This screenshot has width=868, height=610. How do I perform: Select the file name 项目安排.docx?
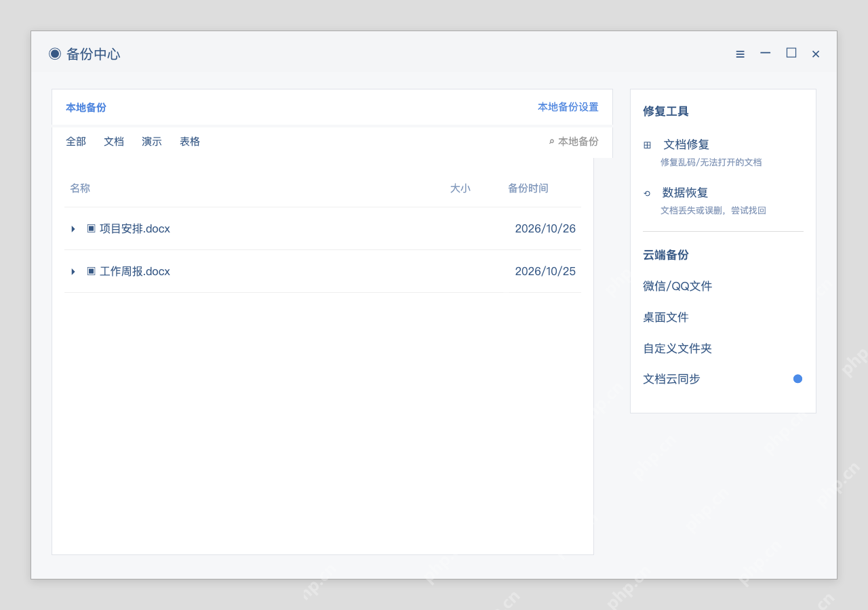click(x=135, y=229)
